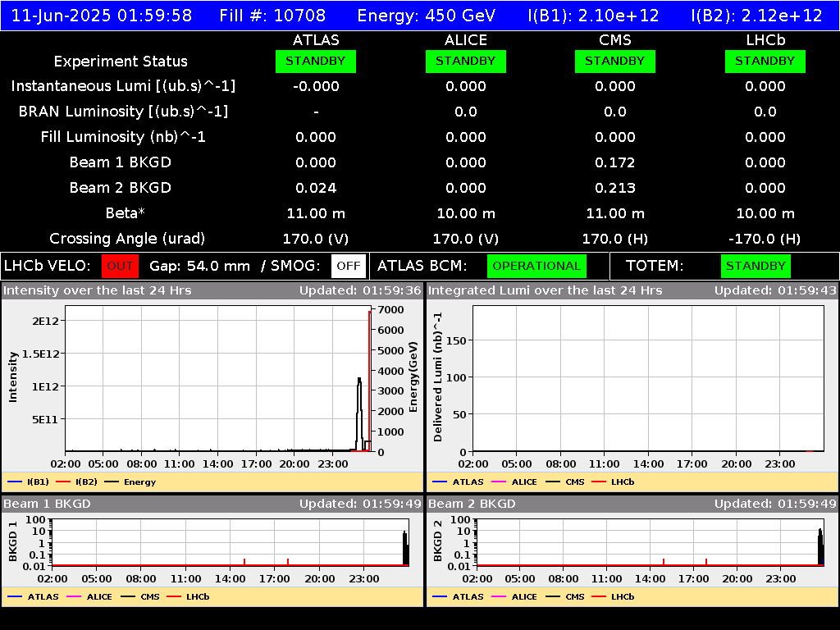Click the LHCb STANDBY experiment status badge
This screenshot has width=840, height=630.
[765, 61]
